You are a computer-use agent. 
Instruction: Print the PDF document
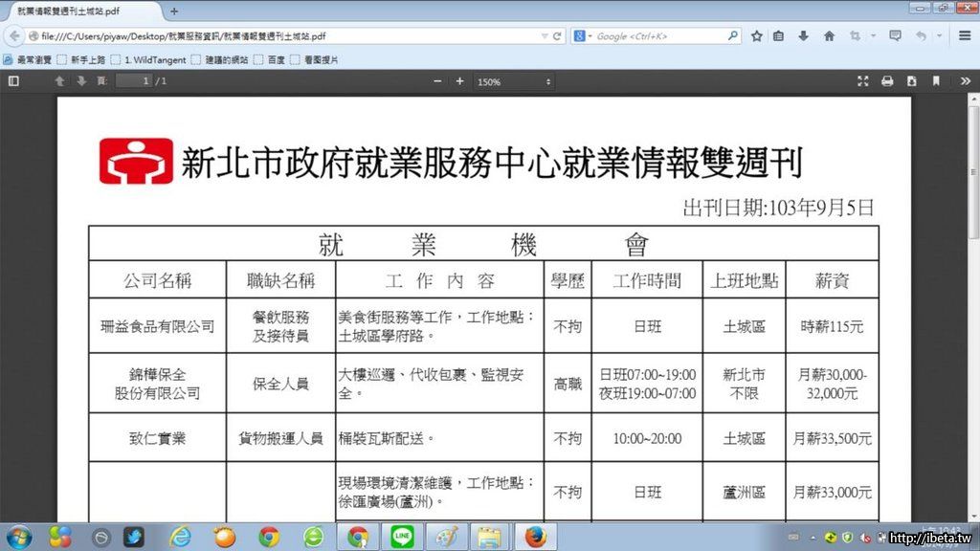887,81
